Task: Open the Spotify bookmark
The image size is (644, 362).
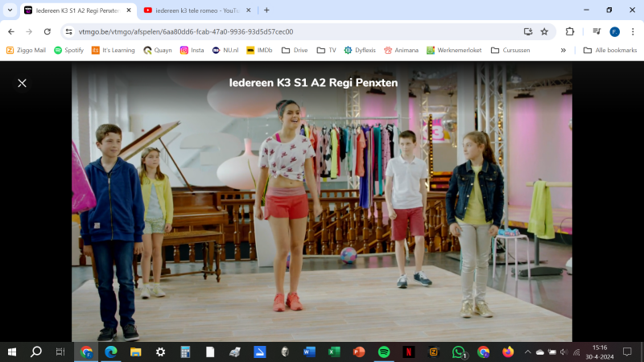Action: coord(68,50)
